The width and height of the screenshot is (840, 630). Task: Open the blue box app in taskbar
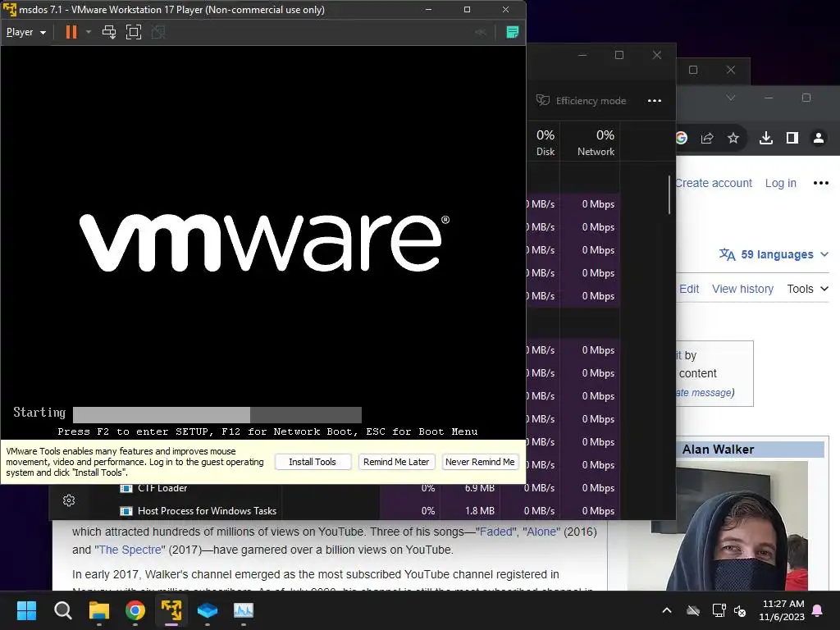point(208,610)
